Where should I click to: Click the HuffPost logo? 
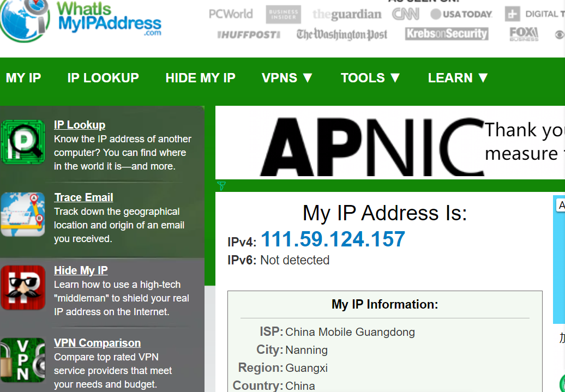[249, 34]
